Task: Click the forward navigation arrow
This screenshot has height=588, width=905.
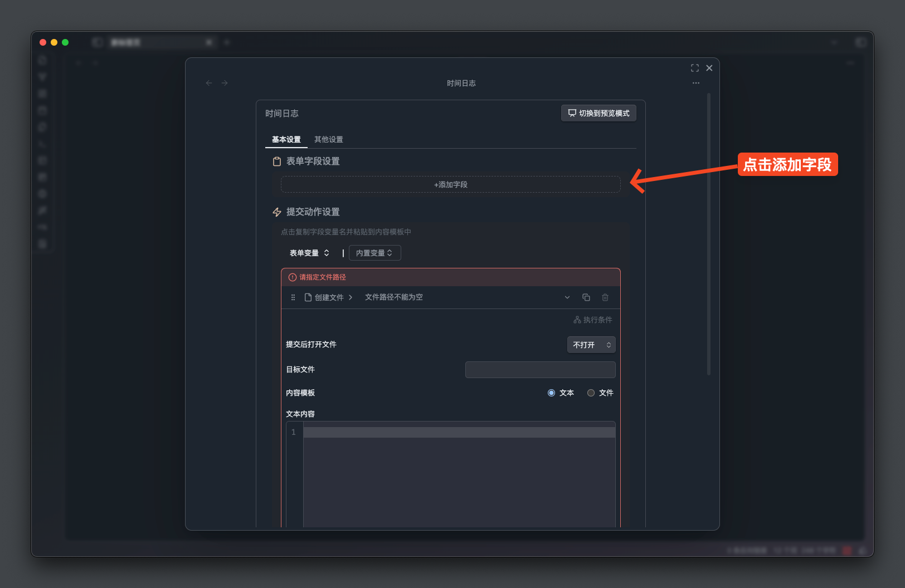Action: pos(225,83)
